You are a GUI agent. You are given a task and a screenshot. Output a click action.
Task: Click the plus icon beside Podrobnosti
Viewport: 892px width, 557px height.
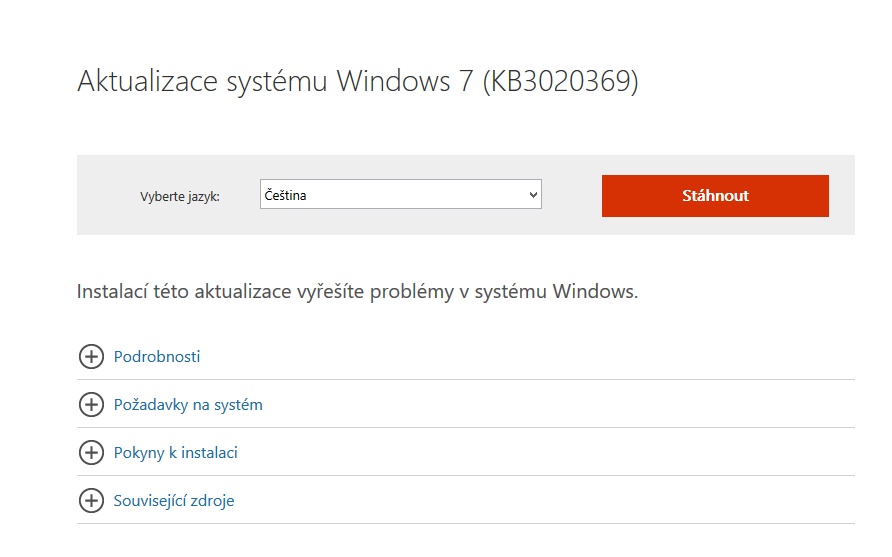point(91,357)
